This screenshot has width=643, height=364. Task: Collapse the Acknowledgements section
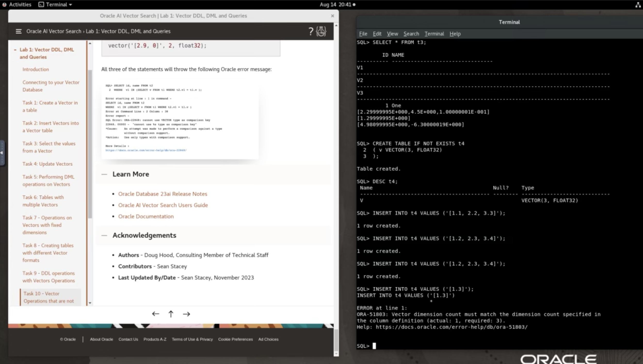(104, 235)
